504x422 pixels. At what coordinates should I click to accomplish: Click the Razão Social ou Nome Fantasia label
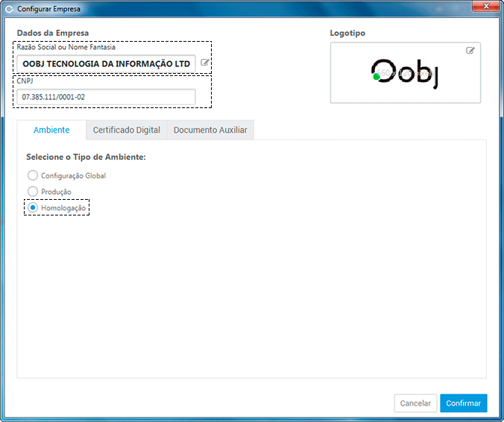pos(66,47)
